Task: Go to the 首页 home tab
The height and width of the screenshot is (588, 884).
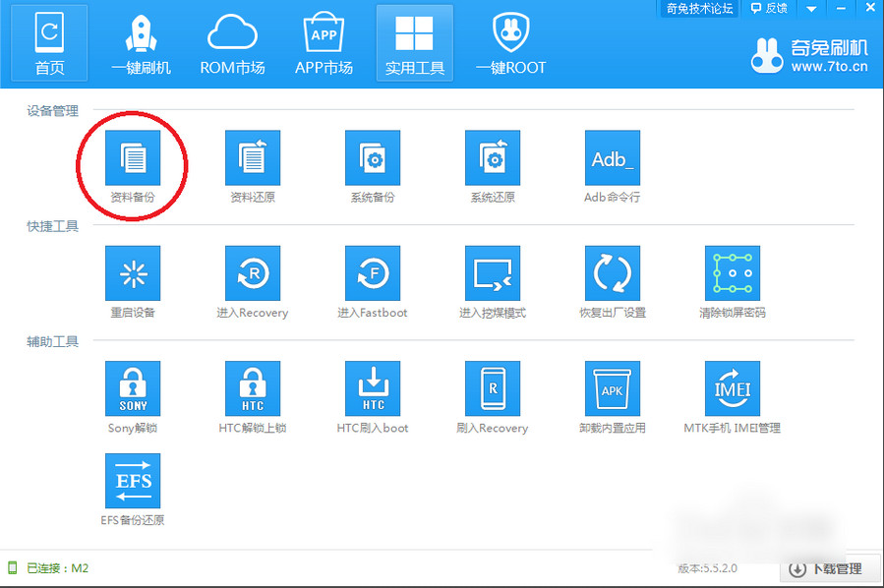Action: tap(49, 43)
